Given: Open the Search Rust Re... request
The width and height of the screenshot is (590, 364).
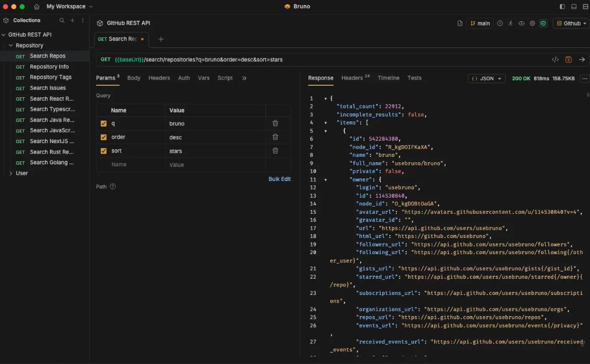Looking at the screenshot, I should pyautogui.click(x=45, y=152).
